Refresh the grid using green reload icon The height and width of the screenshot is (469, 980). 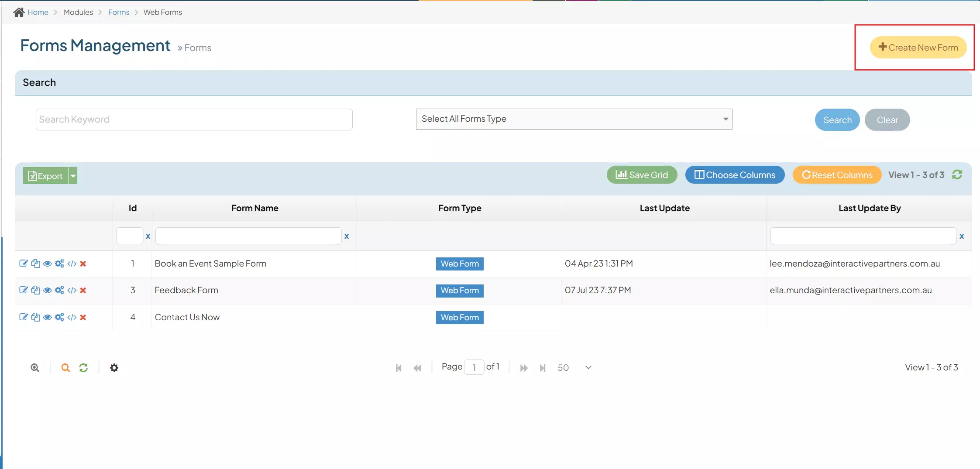tap(83, 367)
